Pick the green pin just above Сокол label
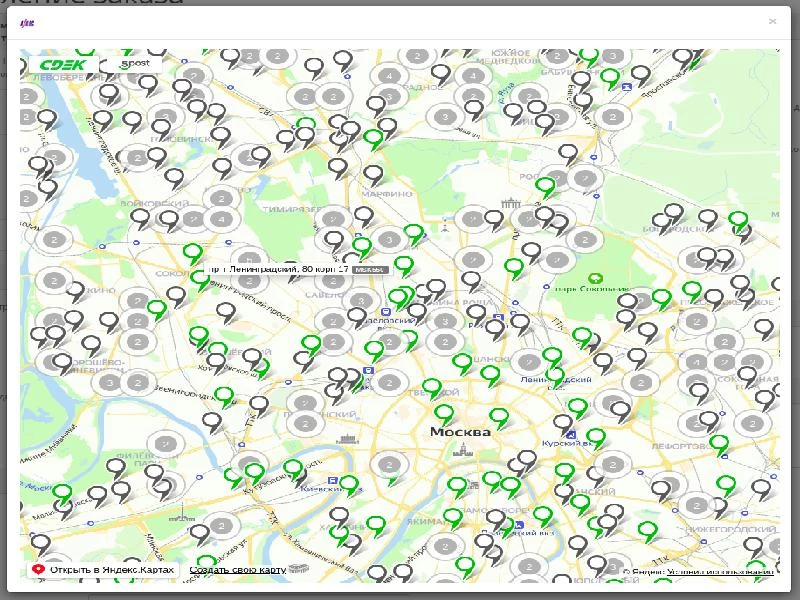Screen dimensions: 800x600 [193, 254]
